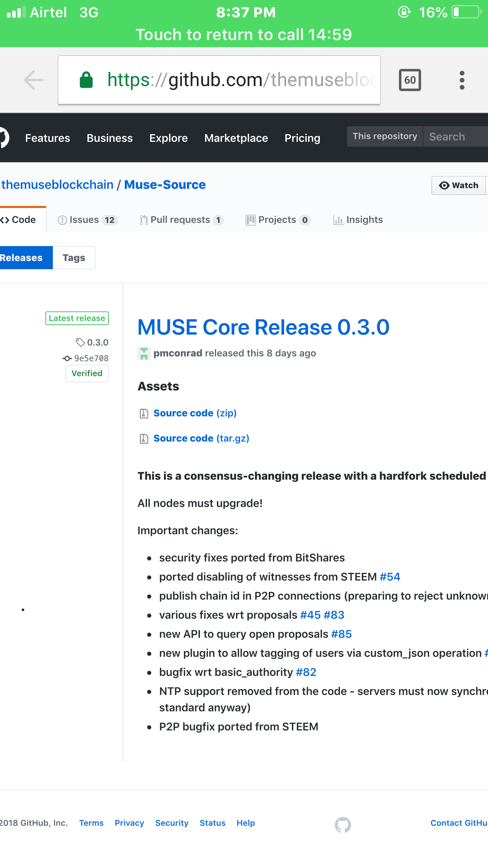Screen dimensions: 488x868
Task: Open Pricing in GitHub header
Action: point(303,138)
